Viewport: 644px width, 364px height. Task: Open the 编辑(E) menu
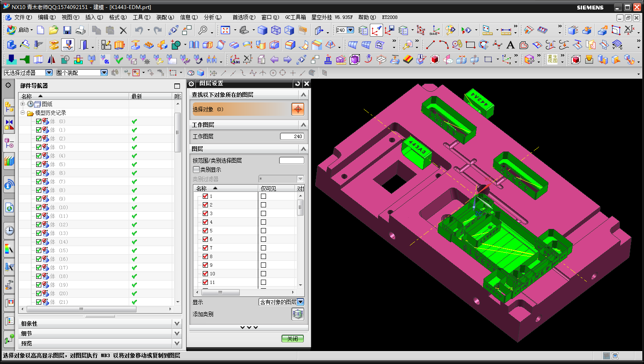[x=46, y=17]
